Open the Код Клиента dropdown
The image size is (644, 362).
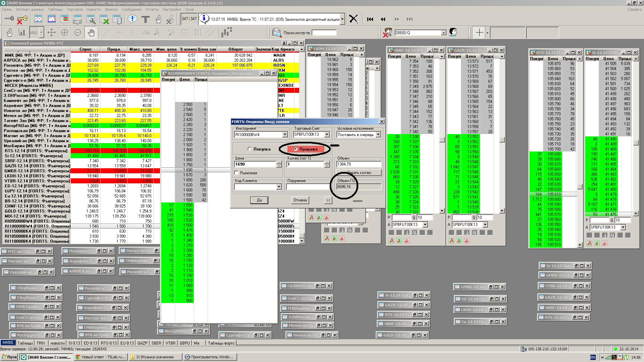[x=278, y=187]
